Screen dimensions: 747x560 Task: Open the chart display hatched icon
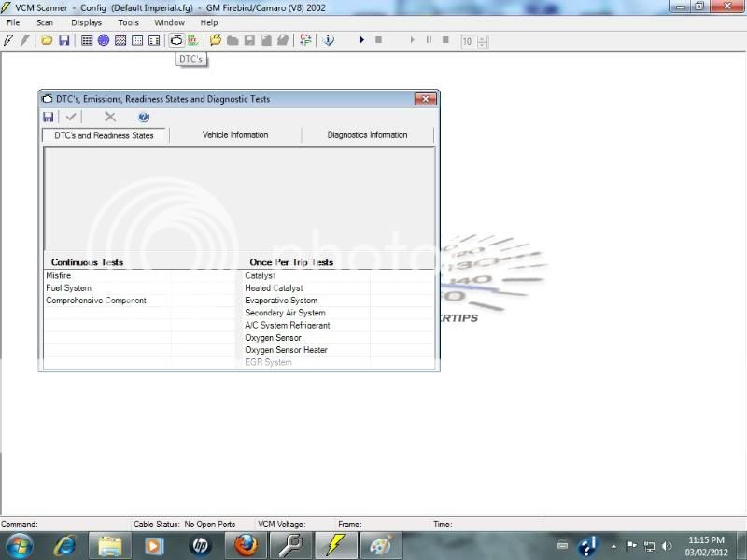point(120,40)
